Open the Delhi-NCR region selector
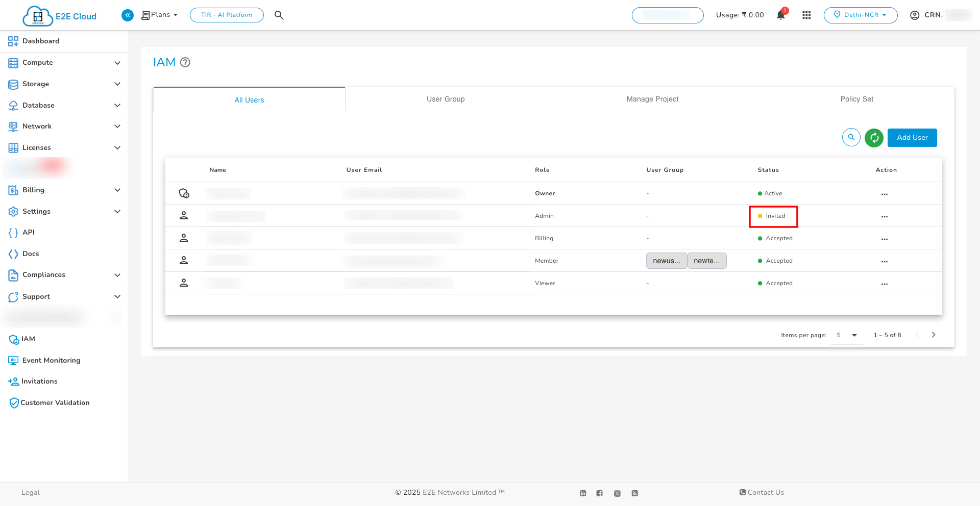Image resolution: width=980 pixels, height=506 pixels. click(x=861, y=15)
